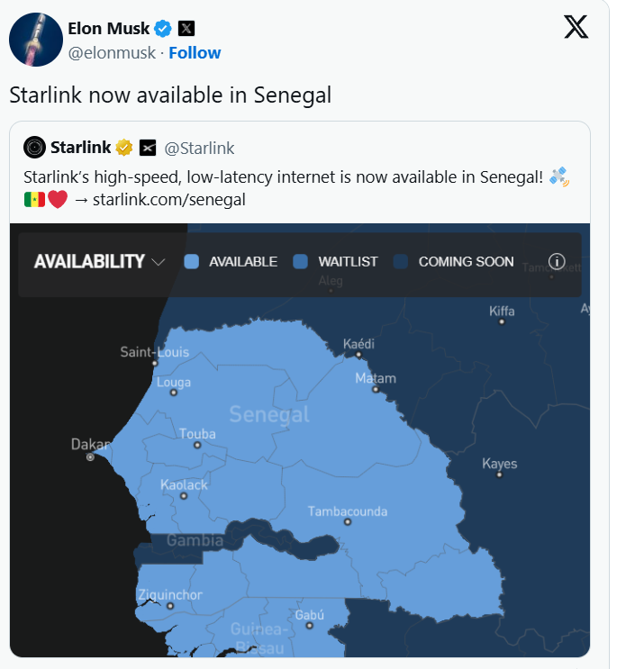
Task: Click Starlink's gold verified checkmark badge
Action: tap(124, 148)
